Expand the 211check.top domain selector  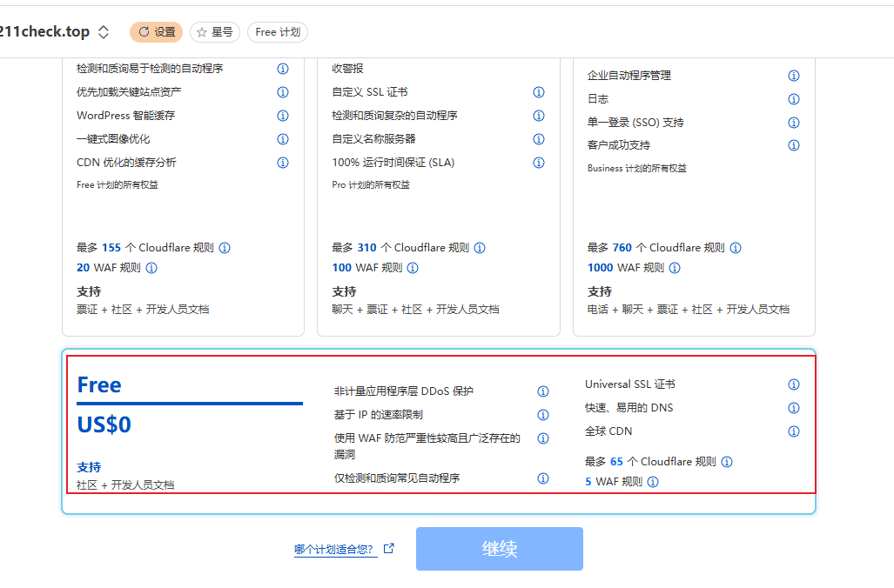[104, 32]
